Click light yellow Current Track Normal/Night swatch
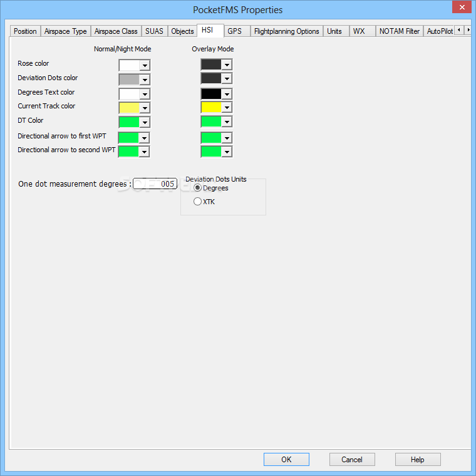 [129, 108]
